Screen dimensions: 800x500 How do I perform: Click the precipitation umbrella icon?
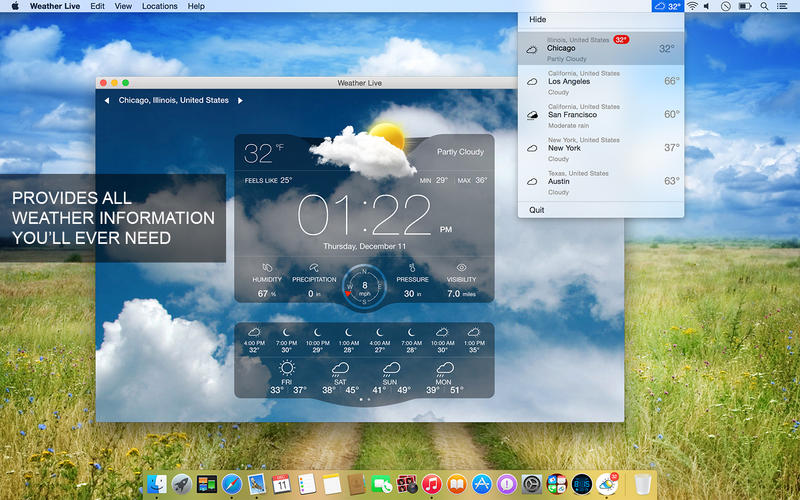[314, 268]
